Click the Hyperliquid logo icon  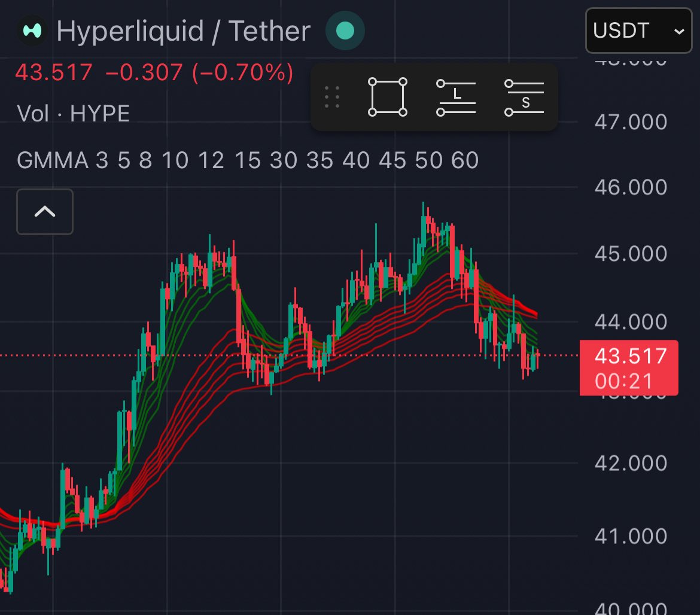tap(32, 31)
